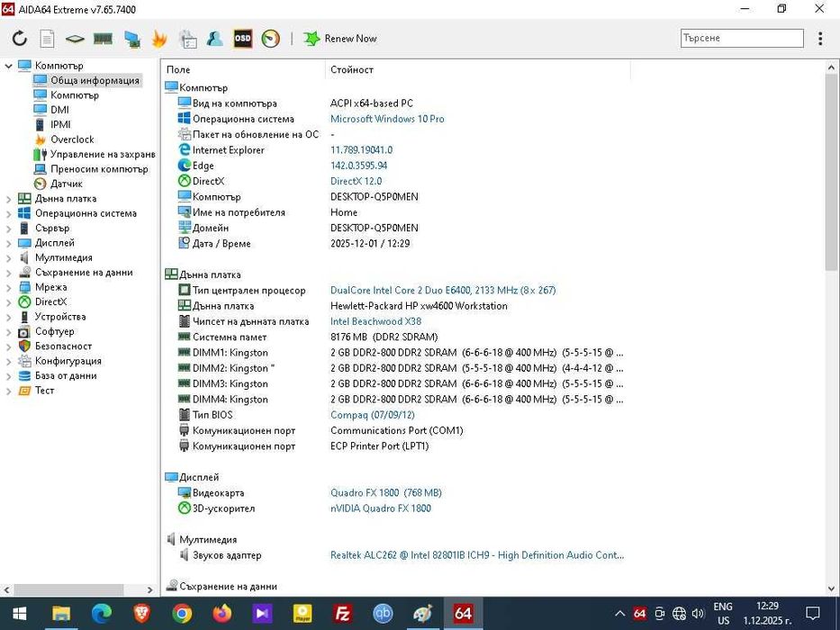Expand the Дънна платка tree node
This screenshot has width=840, height=630.
pos(8,199)
